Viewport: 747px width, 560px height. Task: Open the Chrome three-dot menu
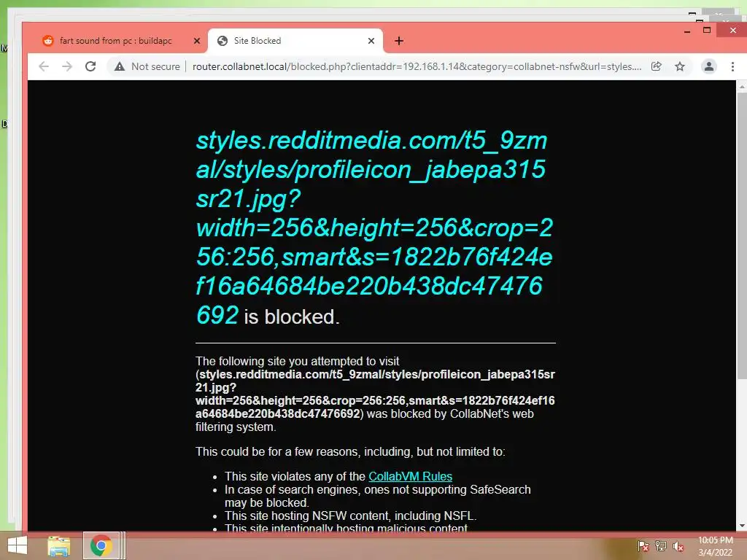(732, 66)
